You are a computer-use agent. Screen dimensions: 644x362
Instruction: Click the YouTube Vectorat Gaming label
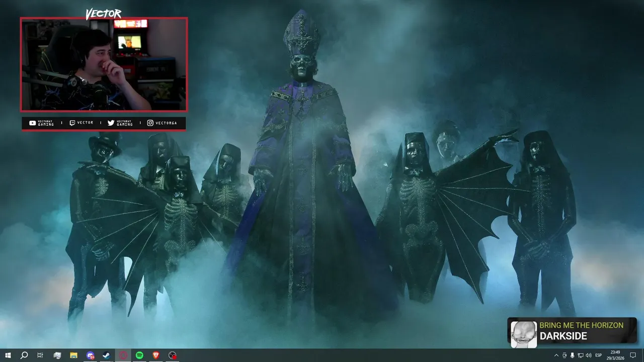coord(42,123)
